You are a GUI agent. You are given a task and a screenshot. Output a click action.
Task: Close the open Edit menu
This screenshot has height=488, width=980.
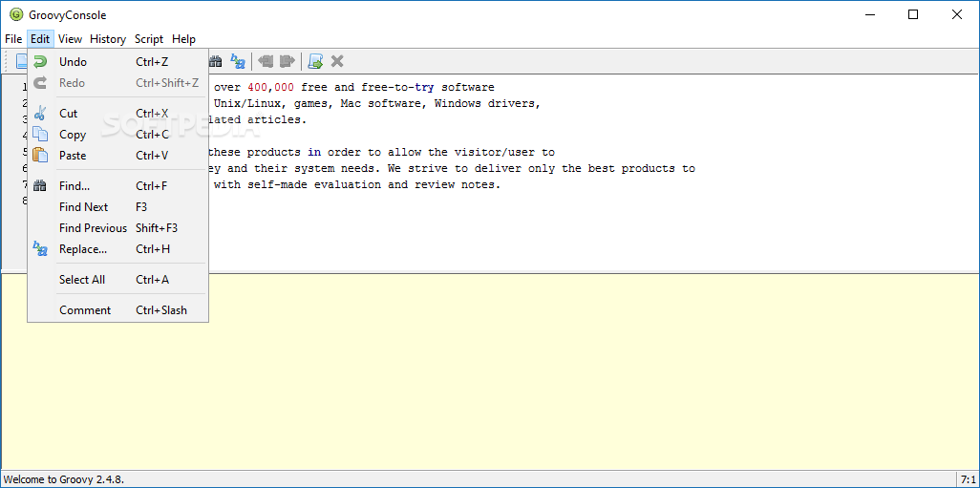coord(40,39)
